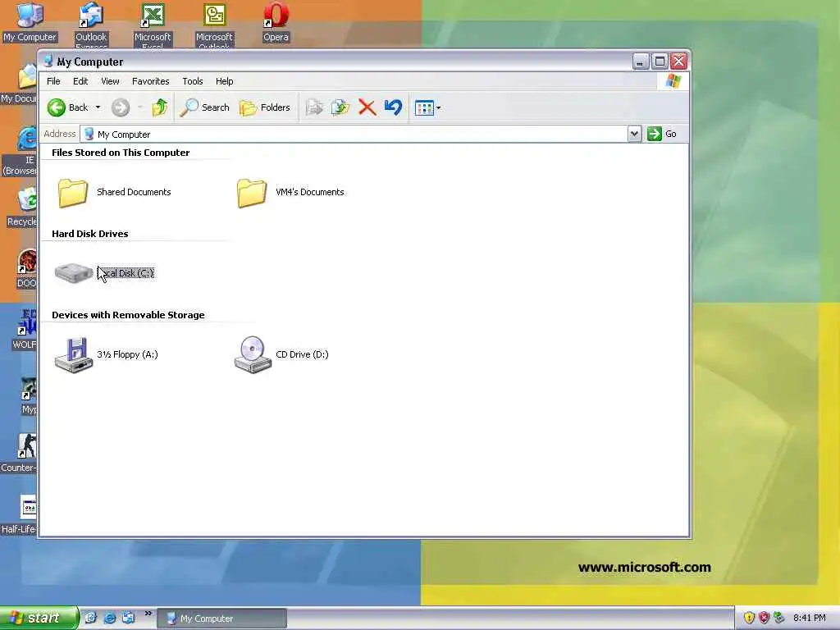The width and height of the screenshot is (840, 630).
Task: Click the Windows flag logo throbber
Action: [x=673, y=81]
